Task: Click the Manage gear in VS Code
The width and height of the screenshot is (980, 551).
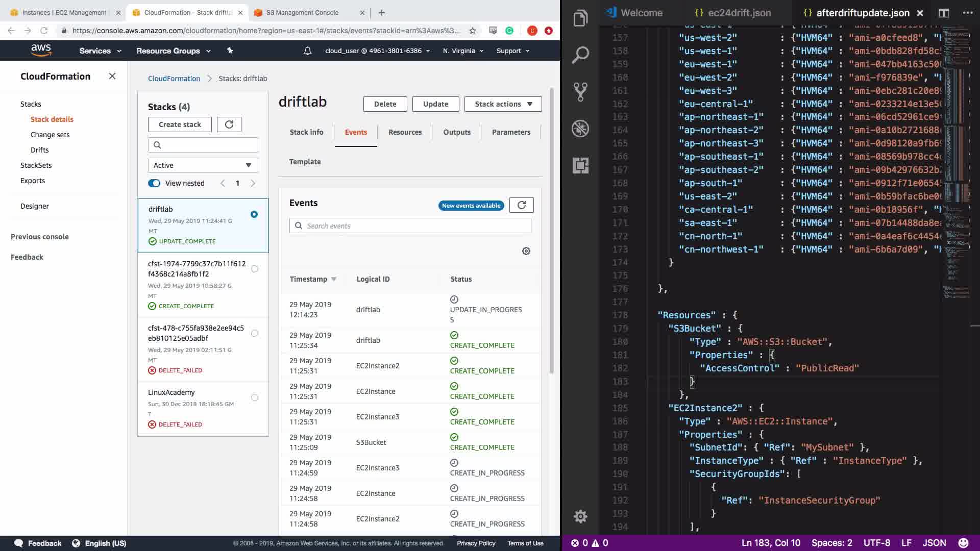Action: click(x=580, y=516)
